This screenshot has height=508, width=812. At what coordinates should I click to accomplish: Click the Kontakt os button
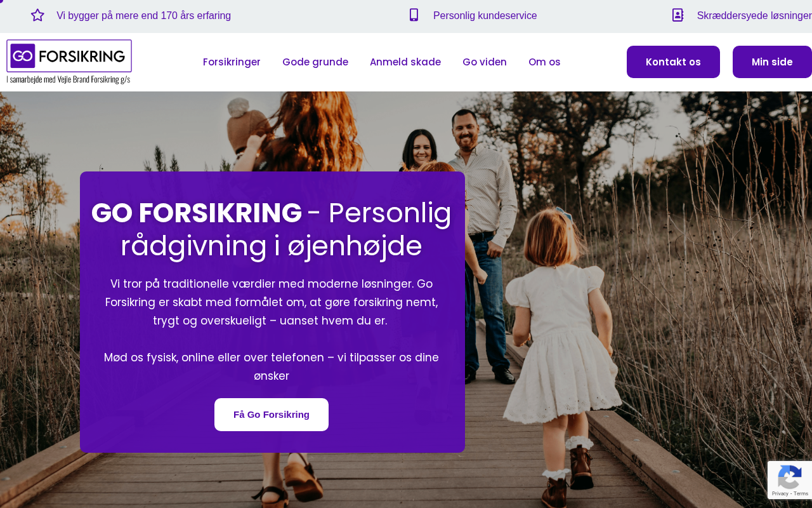point(673,62)
